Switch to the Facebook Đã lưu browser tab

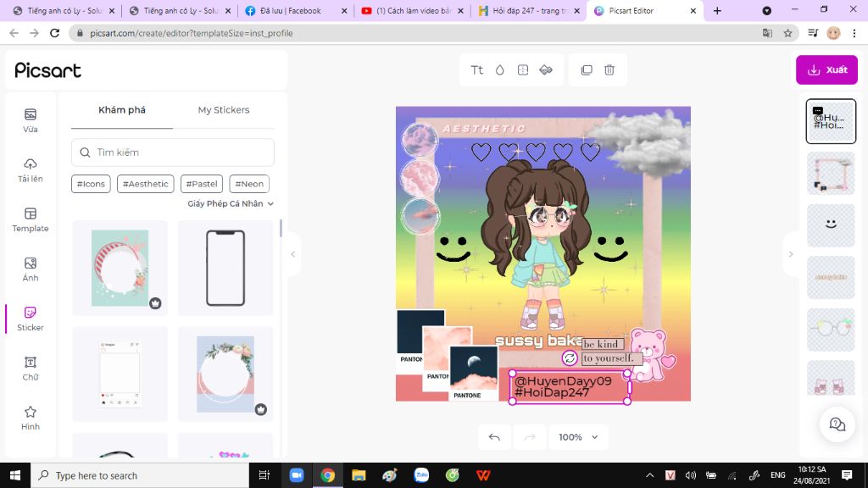point(296,10)
